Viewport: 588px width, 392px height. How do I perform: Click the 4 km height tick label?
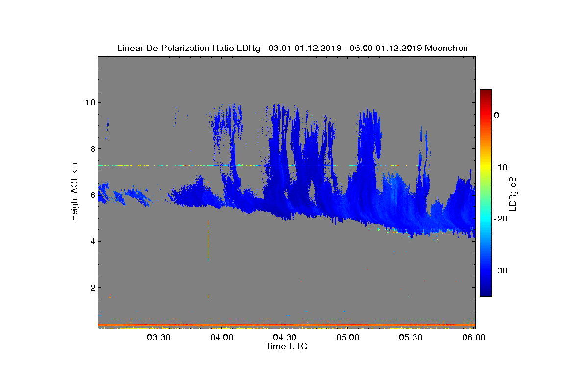92,241
